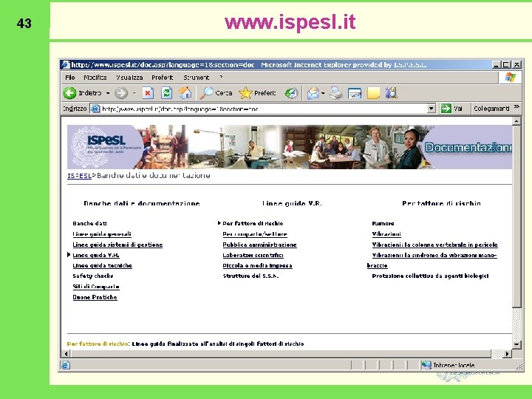The width and height of the screenshot is (532, 399).
Task: Open the Modifica menu
Action: (x=95, y=78)
